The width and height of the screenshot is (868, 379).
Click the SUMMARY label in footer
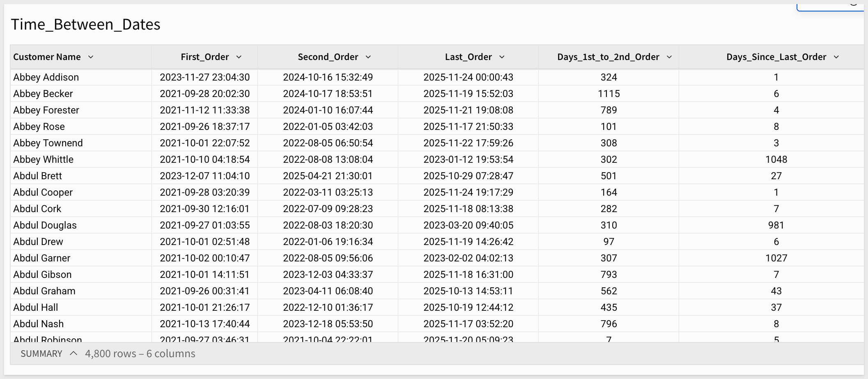click(41, 354)
